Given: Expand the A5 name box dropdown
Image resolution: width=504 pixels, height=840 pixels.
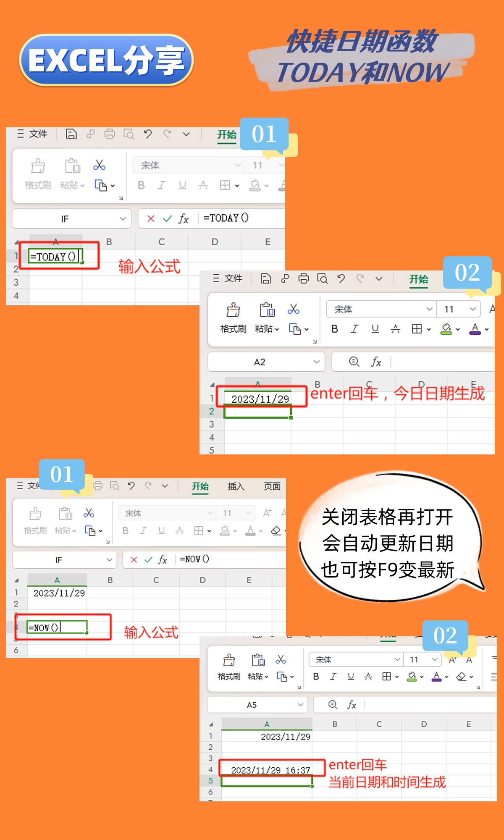Looking at the screenshot, I should pyautogui.click(x=301, y=705).
